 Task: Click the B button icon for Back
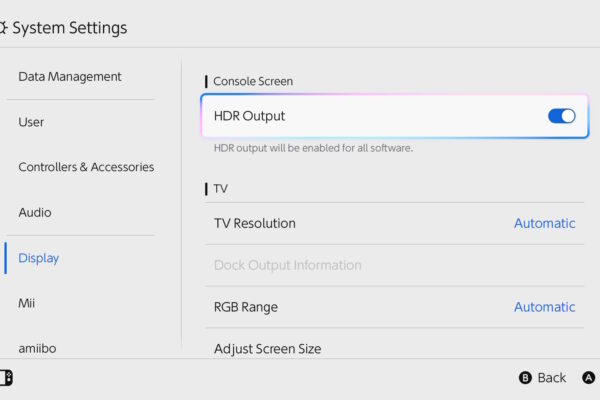tap(525, 378)
